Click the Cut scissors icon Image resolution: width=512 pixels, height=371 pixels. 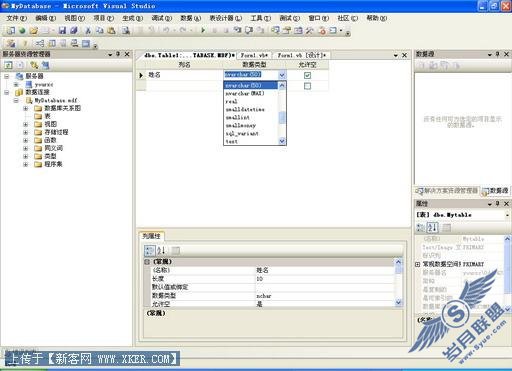point(88,31)
